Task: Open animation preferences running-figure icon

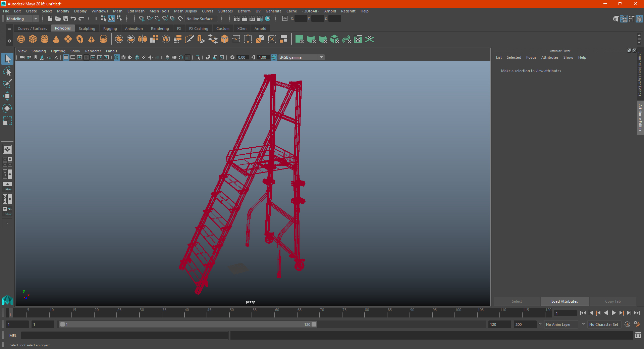Action: tap(637, 325)
